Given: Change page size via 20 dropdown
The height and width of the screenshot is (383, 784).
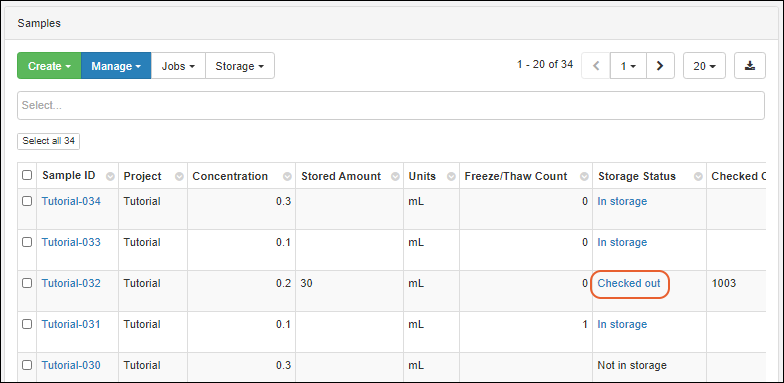Looking at the screenshot, I should point(704,66).
